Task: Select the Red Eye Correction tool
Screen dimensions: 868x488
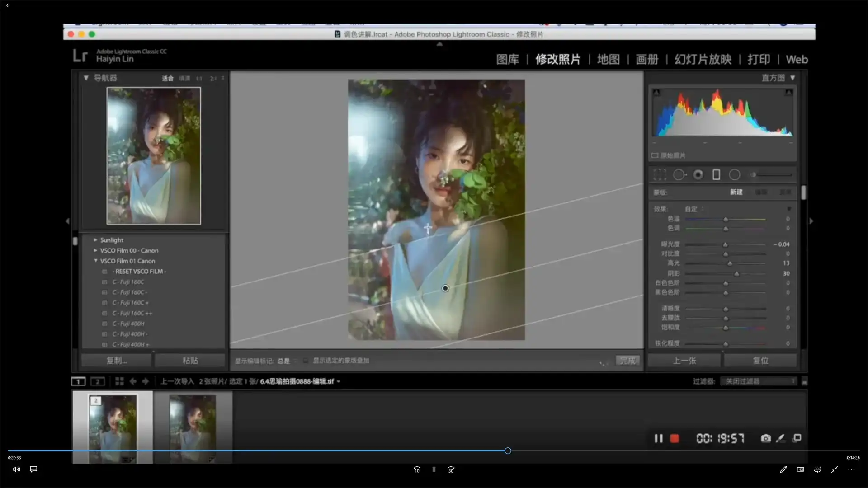Action: click(698, 174)
